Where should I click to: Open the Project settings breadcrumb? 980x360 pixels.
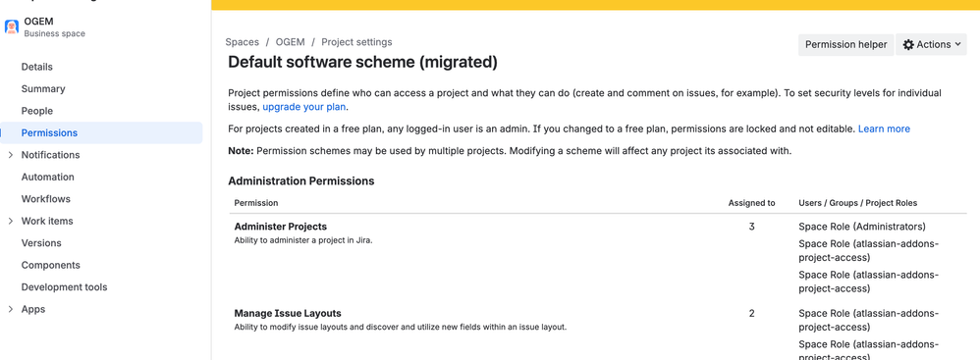coord(356,42)
